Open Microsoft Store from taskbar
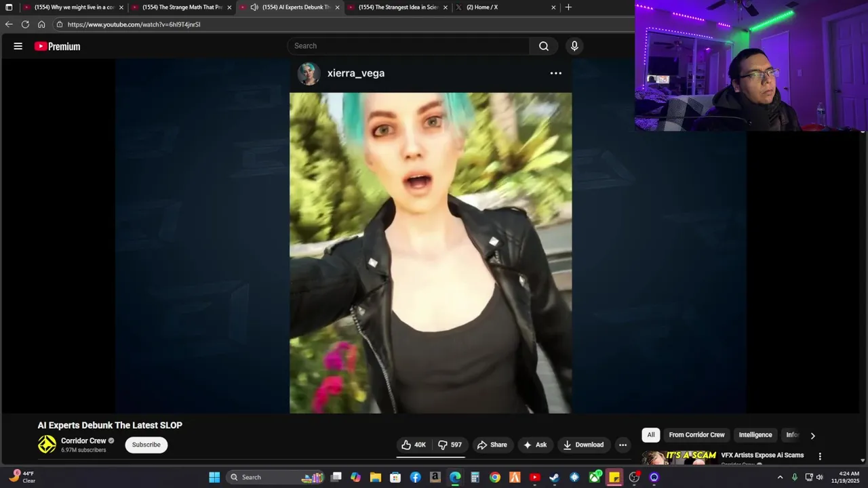Screen dimensions: 868x488 395,477
